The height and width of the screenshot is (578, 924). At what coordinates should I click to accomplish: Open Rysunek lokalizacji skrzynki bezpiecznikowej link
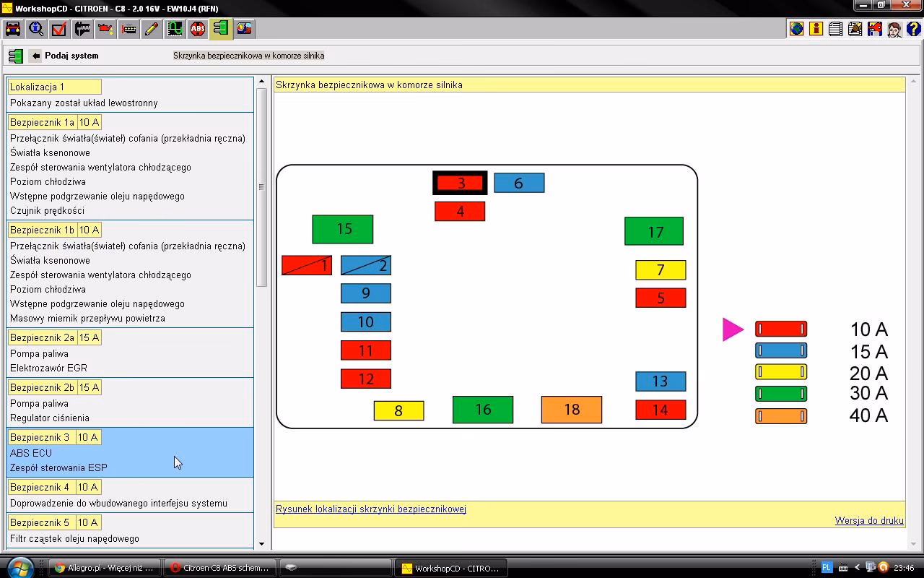click(x=370, y=509)
